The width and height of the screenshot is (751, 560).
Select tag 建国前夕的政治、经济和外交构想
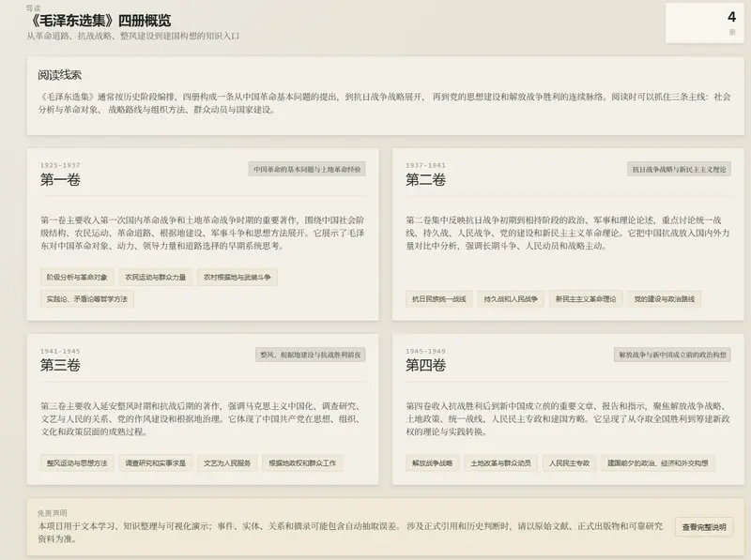pos(658,462)
